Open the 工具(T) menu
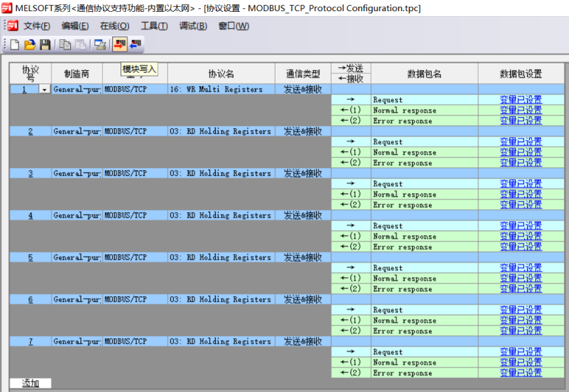The height and width of the screenshot is (392, 569). pos(154,26)
